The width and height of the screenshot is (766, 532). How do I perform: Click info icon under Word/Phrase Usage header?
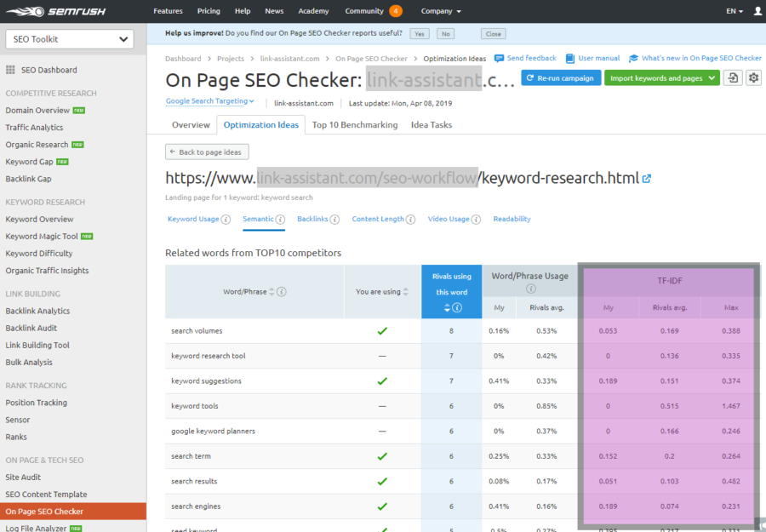pyautogui.click(x=530, y=289)
